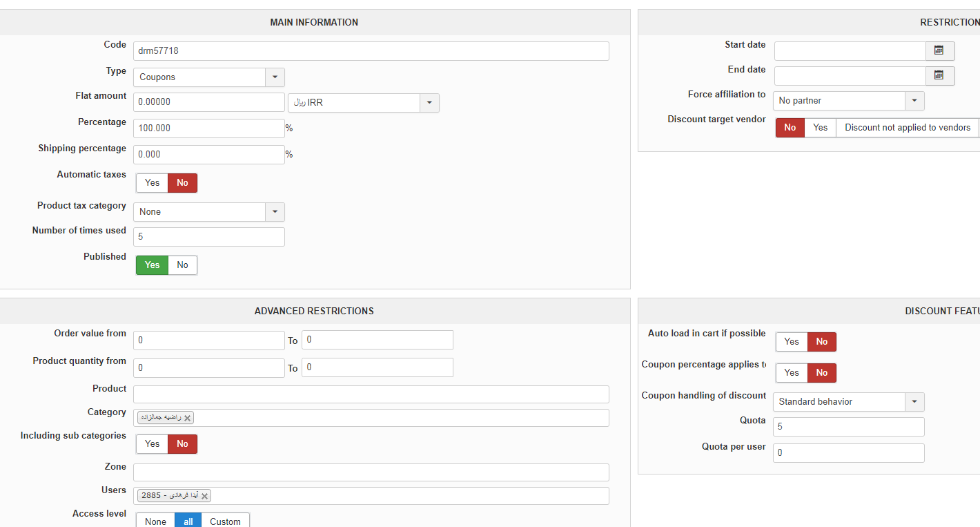Select Discount not applied to vendors
This screenshot has height=527, width=980.
click(x=907, y=128)
